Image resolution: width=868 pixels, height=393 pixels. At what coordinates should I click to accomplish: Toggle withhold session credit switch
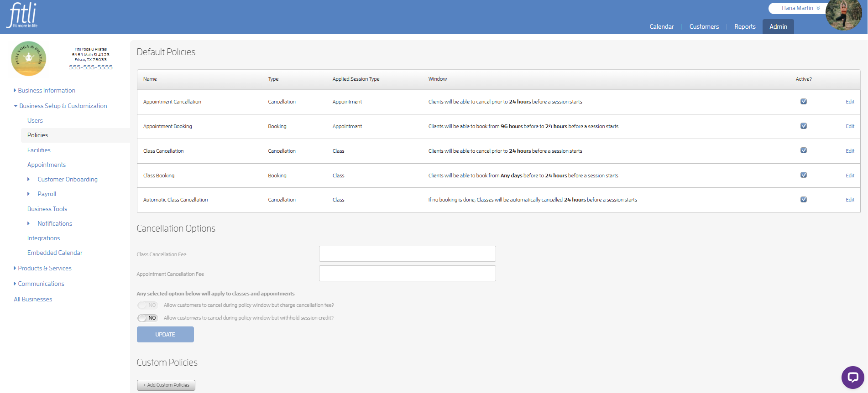click(147, 318)
